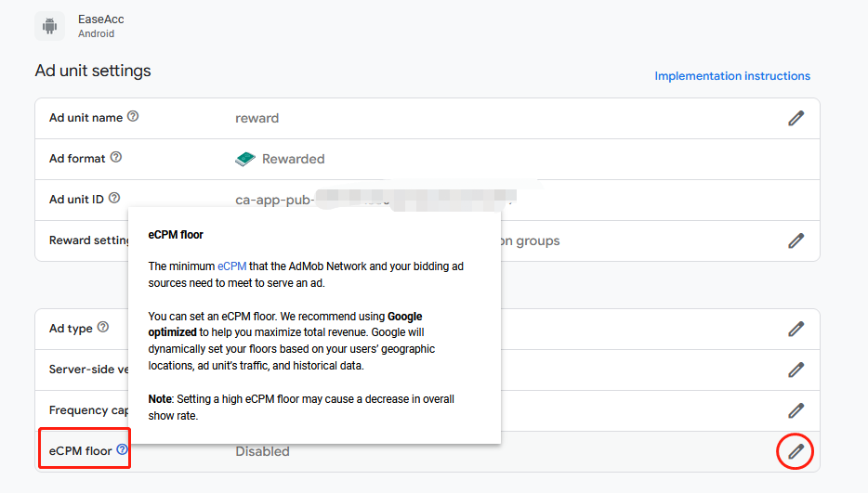
Task: Edit the eCPM floor pencil icon
Action: [x=796, y=451]
